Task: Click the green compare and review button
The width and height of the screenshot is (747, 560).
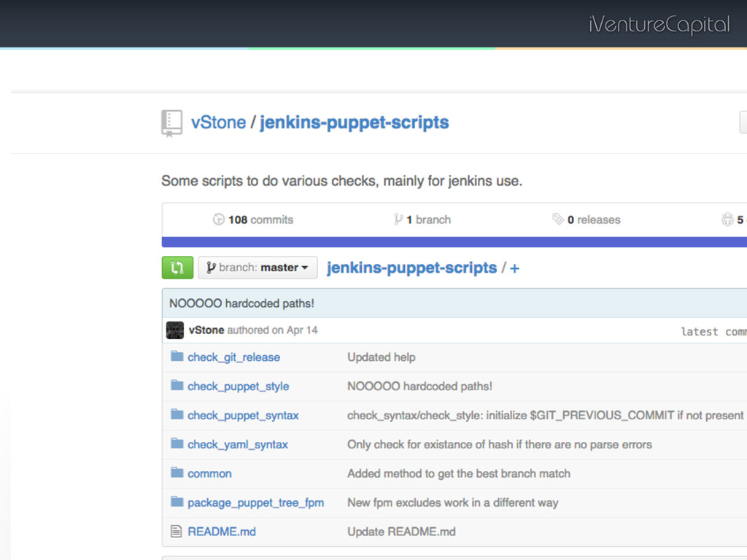Action: pos(177,268)
